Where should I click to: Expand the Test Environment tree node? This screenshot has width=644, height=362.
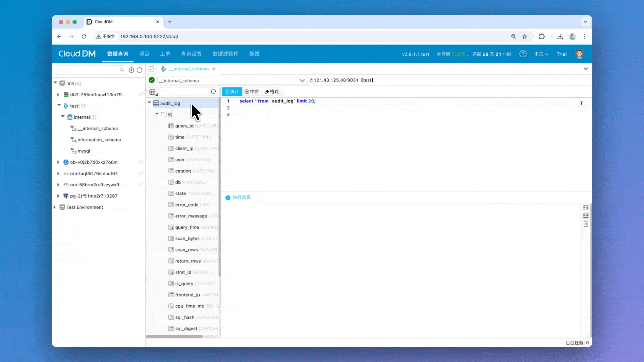(55, 207)
